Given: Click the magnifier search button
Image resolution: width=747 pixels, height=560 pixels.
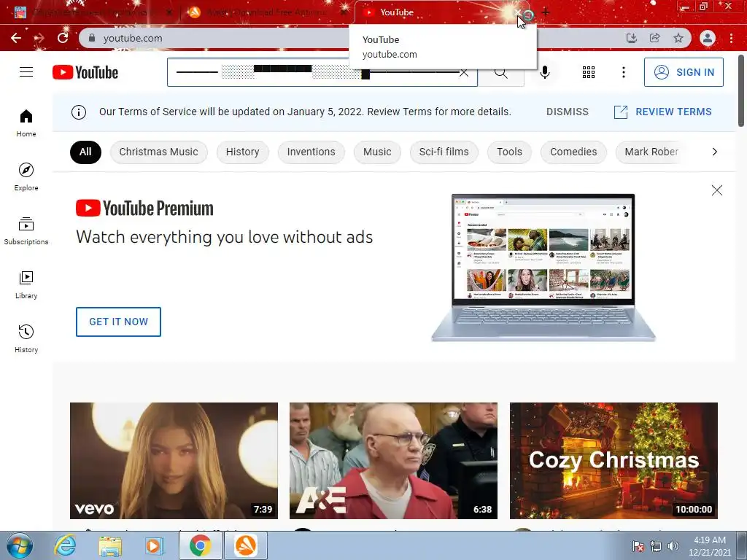Looking at the screenshot, I should coord(500,72).
